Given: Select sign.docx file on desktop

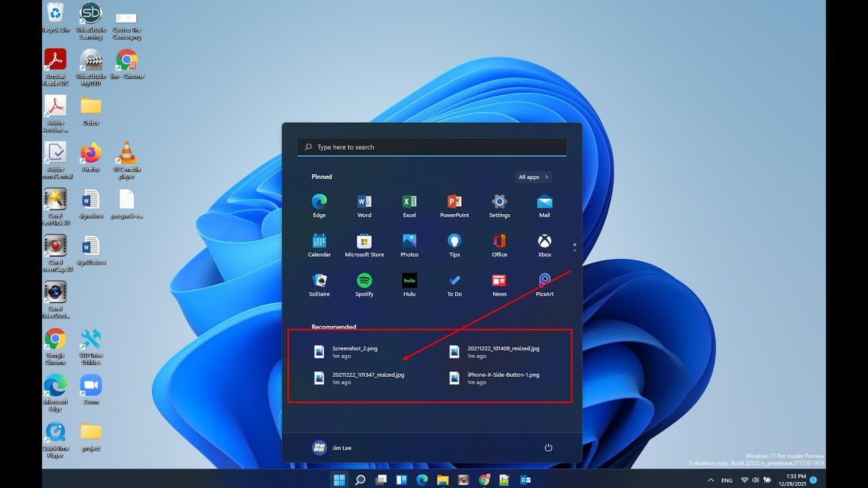Looking at the screenshot, I should 90,204.
